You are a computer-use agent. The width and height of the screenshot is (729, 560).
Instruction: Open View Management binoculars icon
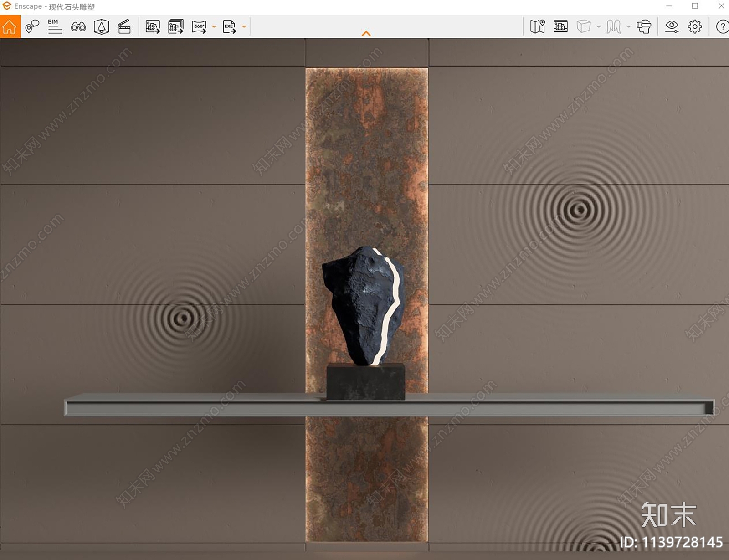tap(78, 27)
